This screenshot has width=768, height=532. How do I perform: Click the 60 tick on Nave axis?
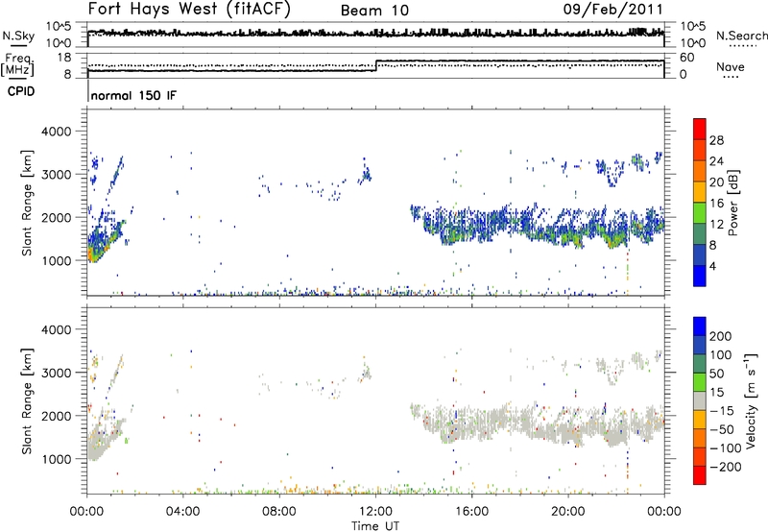pos(686,58)
